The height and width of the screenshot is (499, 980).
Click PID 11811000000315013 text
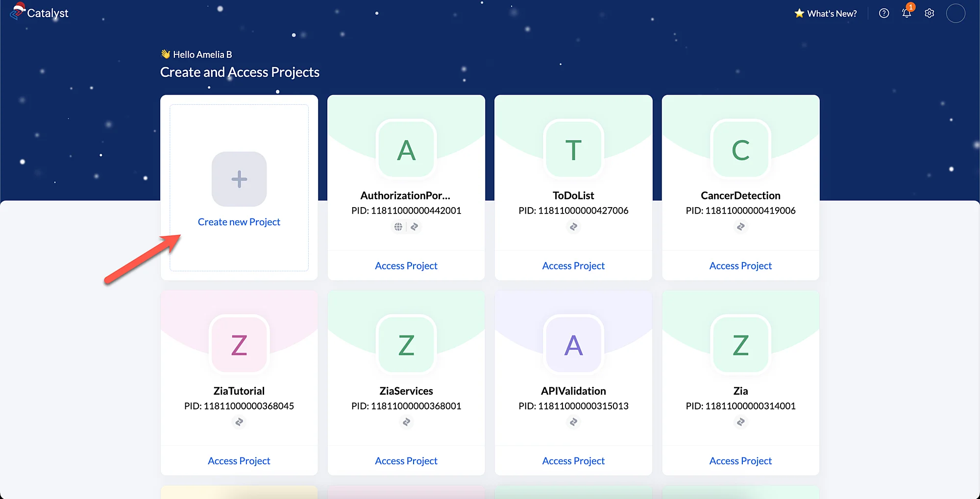[573, 406]
